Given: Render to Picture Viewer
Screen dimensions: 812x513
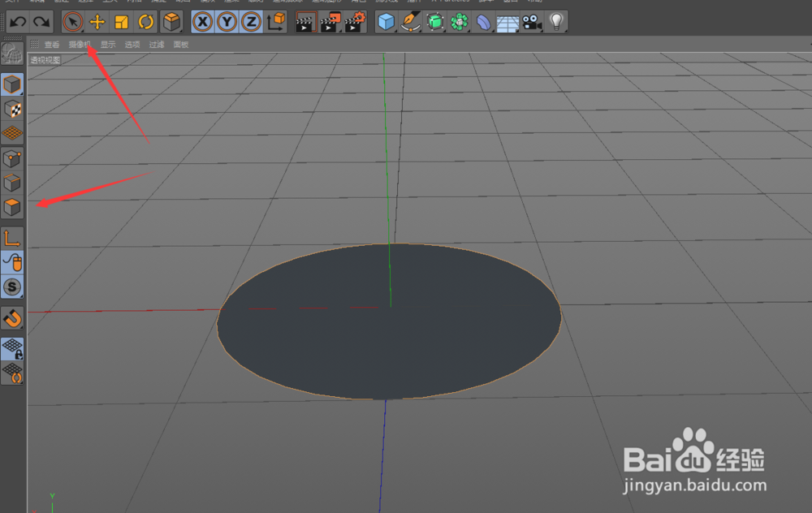Looking at the screenshot, I should click(x=330, y=22).
